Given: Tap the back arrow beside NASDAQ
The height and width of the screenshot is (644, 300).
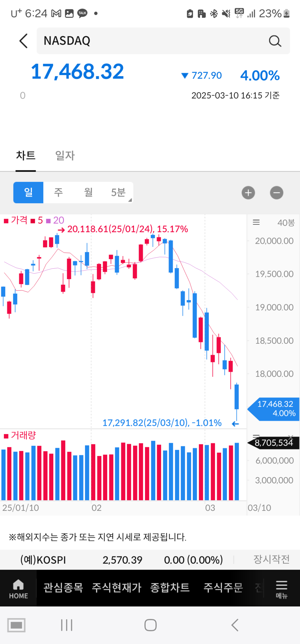Looking at the screenshot, I should [x=23, y=41].
